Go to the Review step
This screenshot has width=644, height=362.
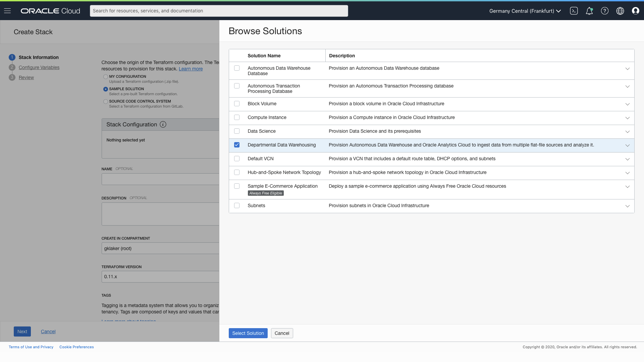[26, 77]
